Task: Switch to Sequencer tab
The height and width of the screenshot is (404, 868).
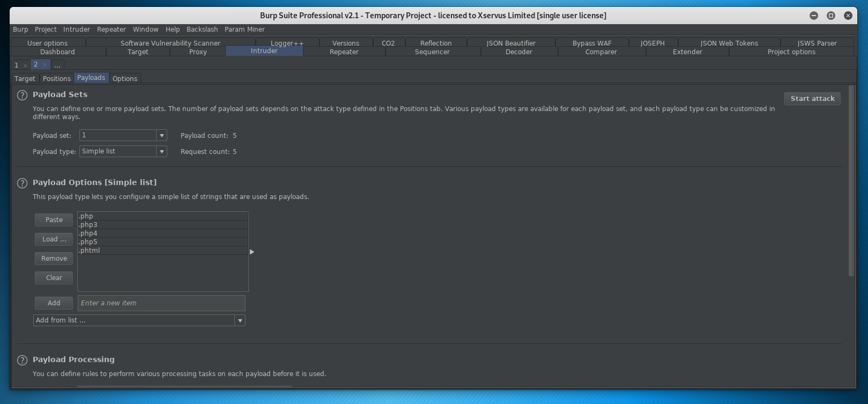Action: (x=432, y=52)
